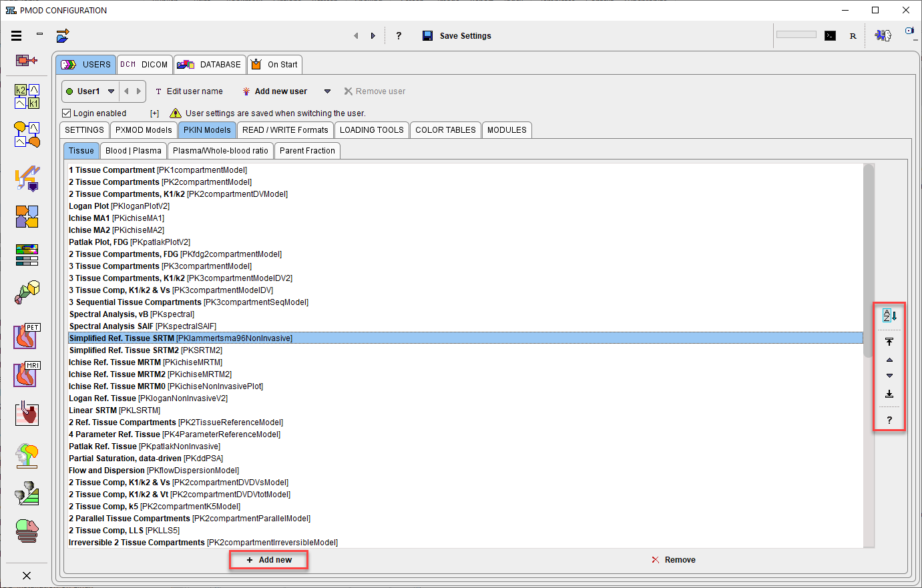
Task: Move selected model to top of list
Action: 889,342
